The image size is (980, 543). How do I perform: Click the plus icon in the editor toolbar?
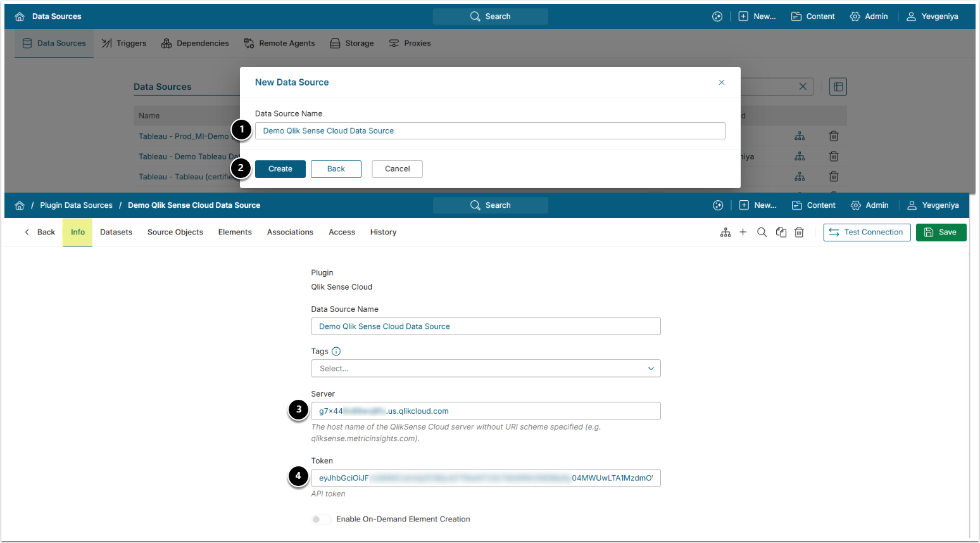click(743, 233)
